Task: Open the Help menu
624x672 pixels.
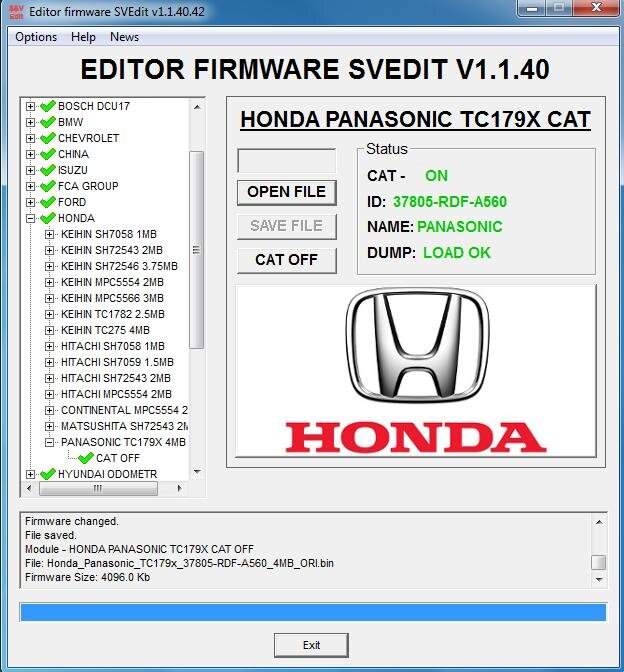Action: point(83,37)
